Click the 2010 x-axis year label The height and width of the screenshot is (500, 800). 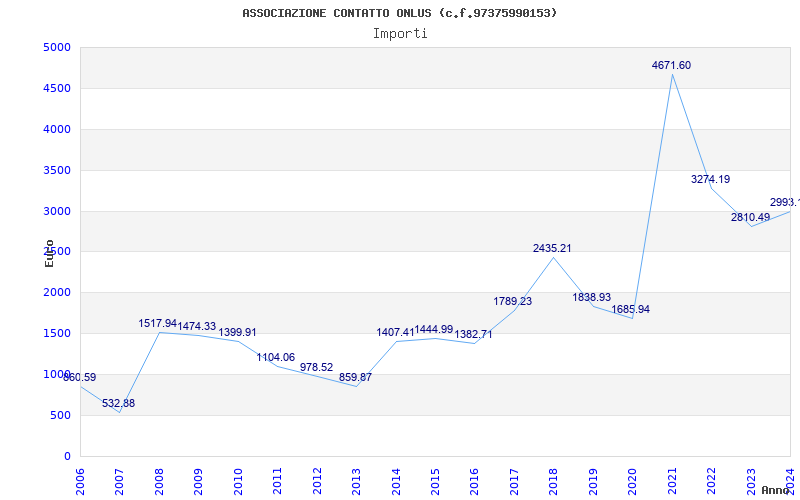tap(237, 482)
